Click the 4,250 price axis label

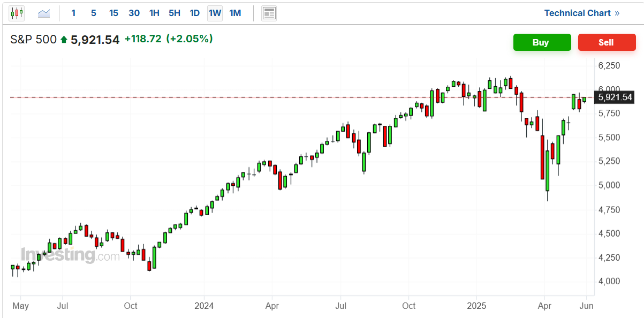[609, 258]
